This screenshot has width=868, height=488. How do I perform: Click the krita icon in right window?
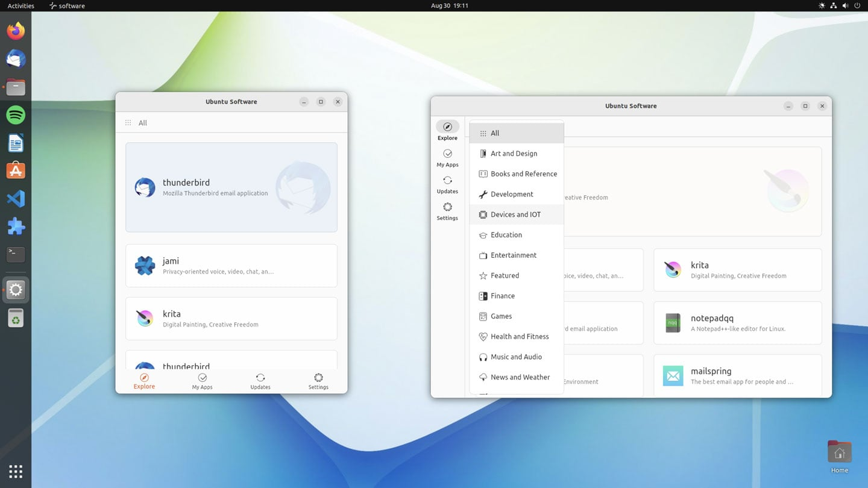(x=673, y=270)
